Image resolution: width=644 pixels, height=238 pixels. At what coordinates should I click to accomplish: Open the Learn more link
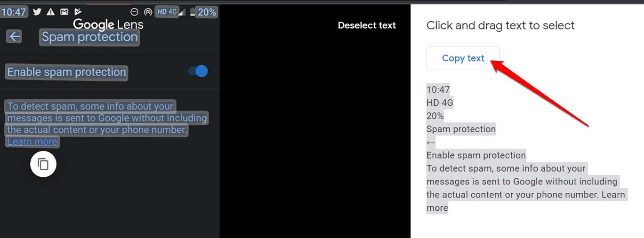click(32, 142)
